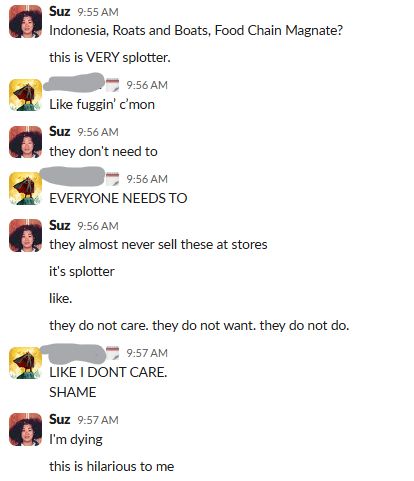This screenshot has width=414, height=481.
Task: Open Suz's avatar on the 9:55 AM message
Action: coord(25,22)
